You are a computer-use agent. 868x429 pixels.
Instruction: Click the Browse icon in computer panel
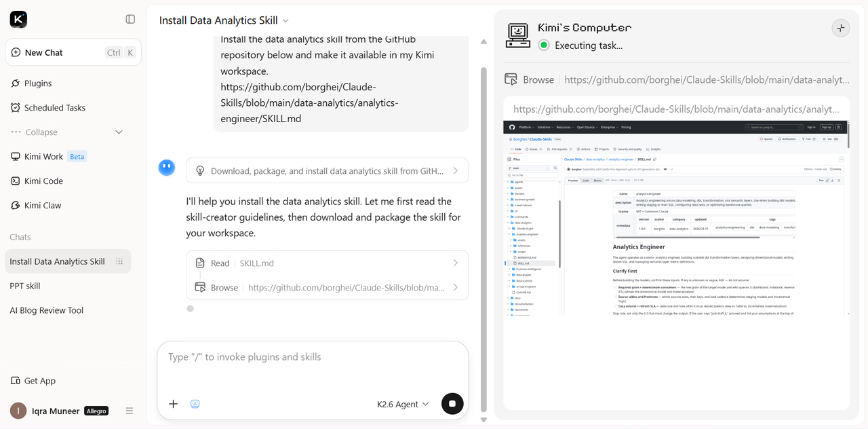511,79
